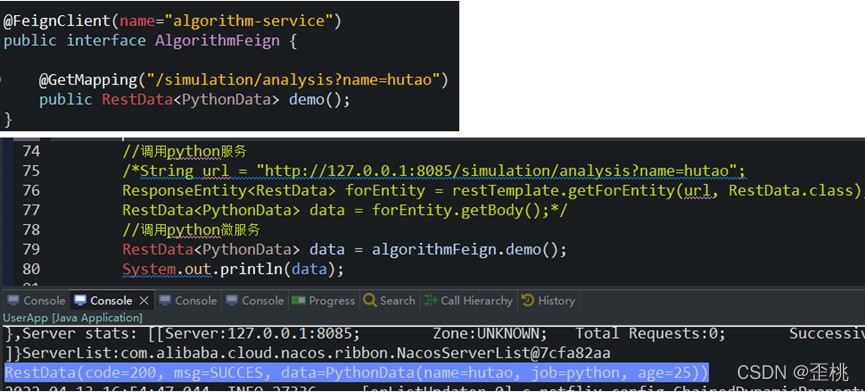Screen dimensions: 865x392
Task: Click the AlgorithmFeign interface name
Action: pyautogui.click(x=217, y=41)
